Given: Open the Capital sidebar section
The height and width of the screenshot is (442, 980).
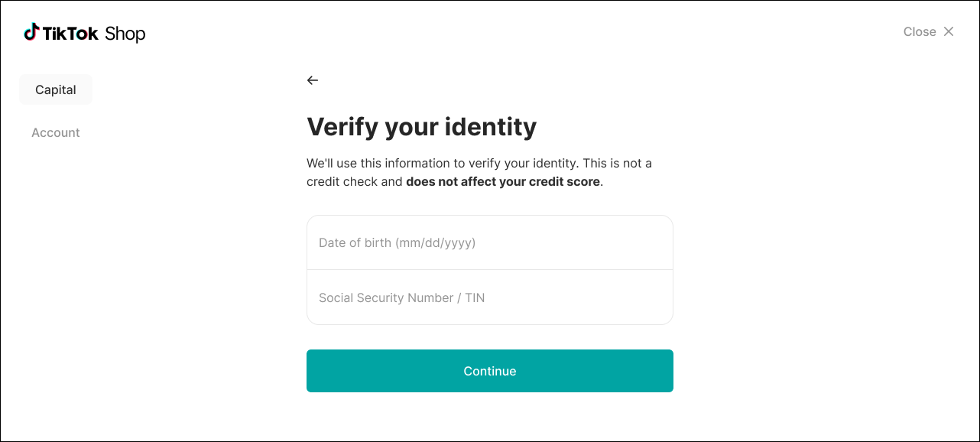Looking at the screenshot, I should pyautogui.click(x=56, y=89).
